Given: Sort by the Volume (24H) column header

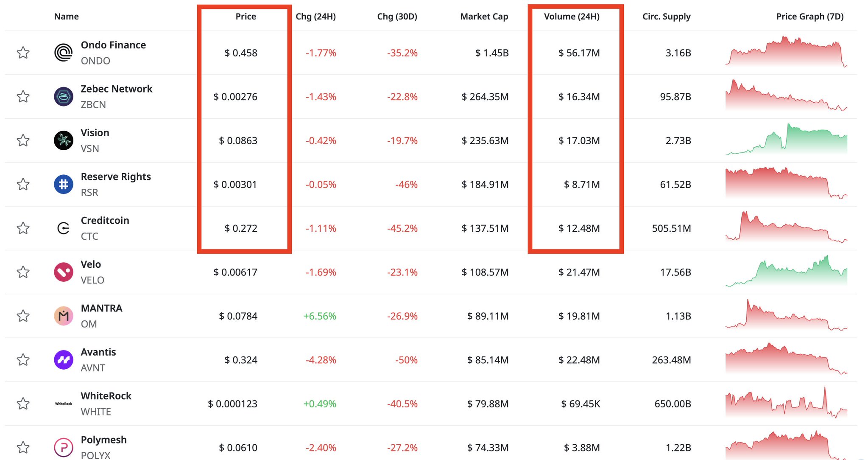Looking at the screenshot, I should pos(572,17).
